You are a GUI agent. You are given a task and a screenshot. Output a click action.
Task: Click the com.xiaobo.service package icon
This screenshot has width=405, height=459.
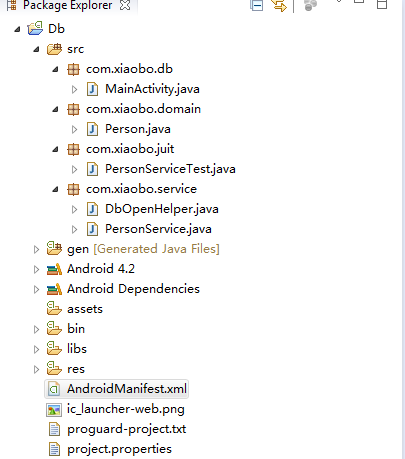73,189
